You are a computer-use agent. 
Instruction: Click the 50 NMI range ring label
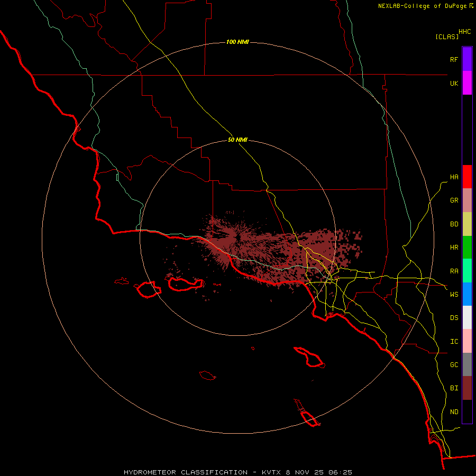click(237, 140)
